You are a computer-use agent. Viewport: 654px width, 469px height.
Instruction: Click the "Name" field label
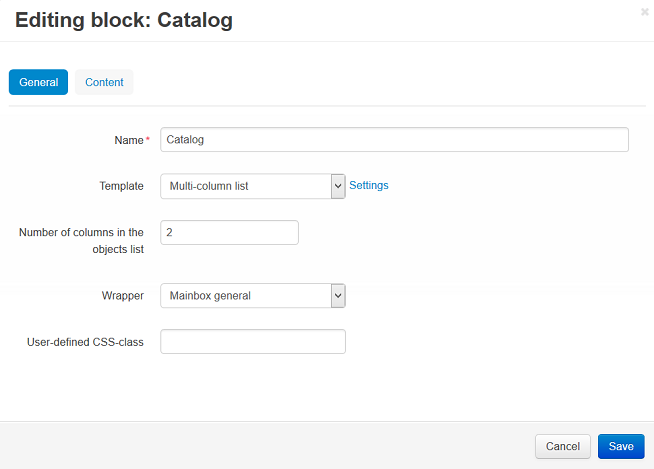click(x=129, y=140)
